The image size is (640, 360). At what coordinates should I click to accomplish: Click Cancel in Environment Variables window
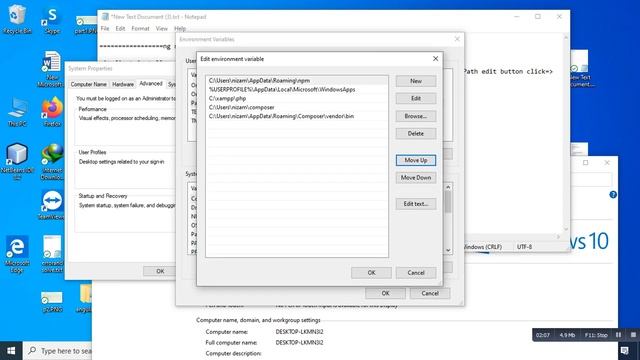click(430, 293)
